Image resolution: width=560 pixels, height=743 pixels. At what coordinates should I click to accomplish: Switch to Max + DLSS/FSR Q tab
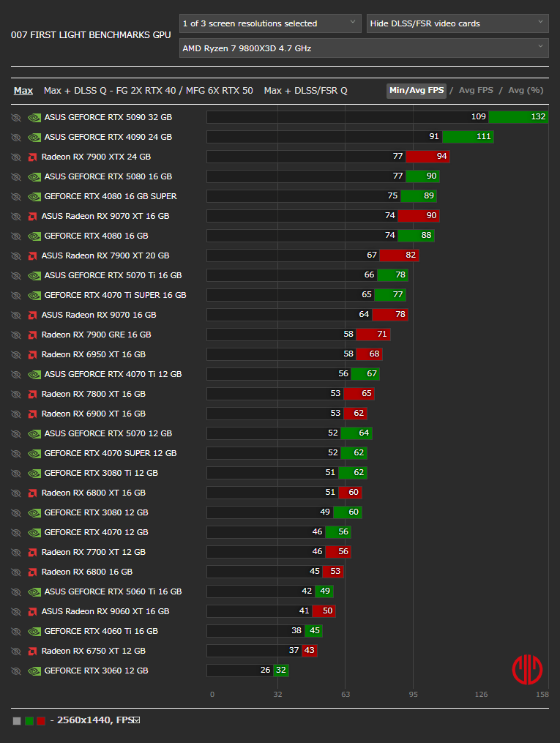click(305, 91)
